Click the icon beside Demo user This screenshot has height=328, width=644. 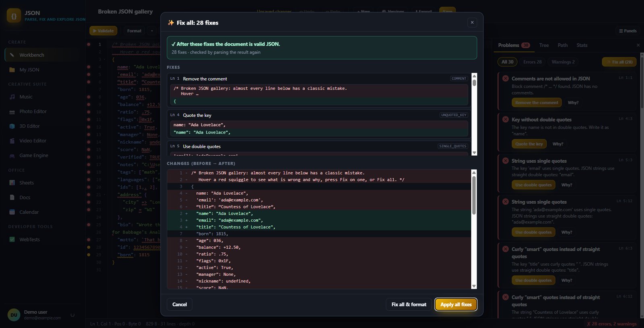72,315
